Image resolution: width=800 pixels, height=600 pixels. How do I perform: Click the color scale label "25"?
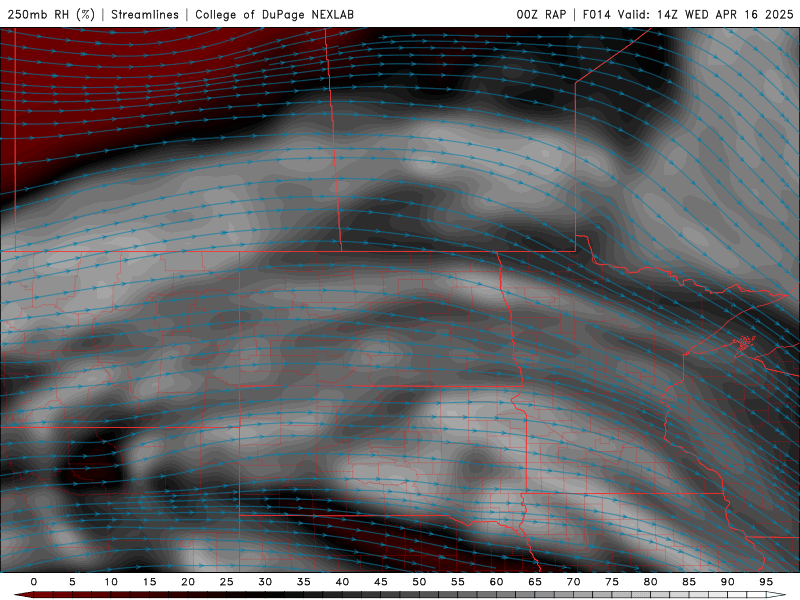(227, 582)
